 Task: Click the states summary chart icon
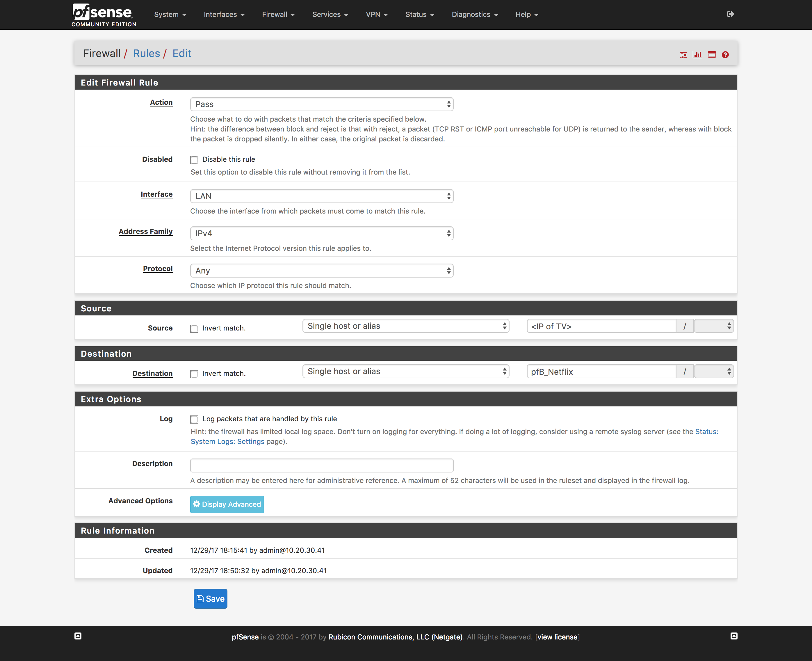pos(697,54)
